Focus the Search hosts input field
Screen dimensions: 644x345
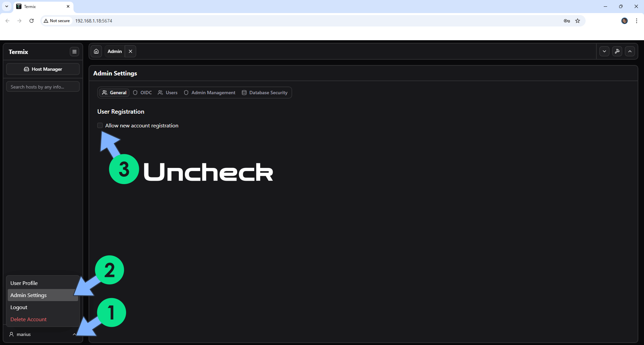[43, 87]
